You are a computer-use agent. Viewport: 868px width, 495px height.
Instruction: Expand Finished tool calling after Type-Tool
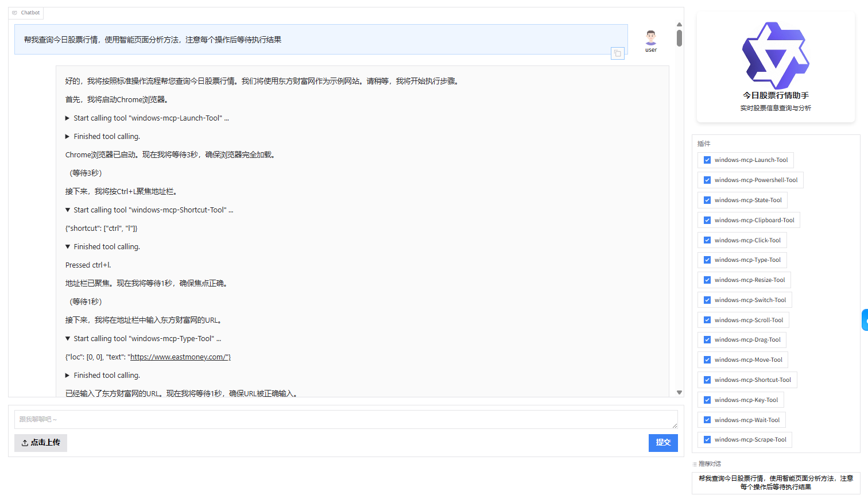click(103, 376)
